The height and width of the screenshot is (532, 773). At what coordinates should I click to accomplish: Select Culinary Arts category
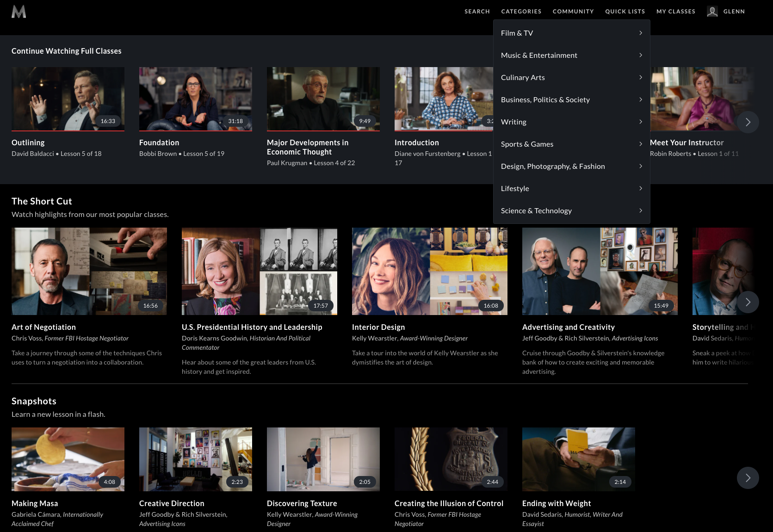pyautogui.click(x=572, y=77)
